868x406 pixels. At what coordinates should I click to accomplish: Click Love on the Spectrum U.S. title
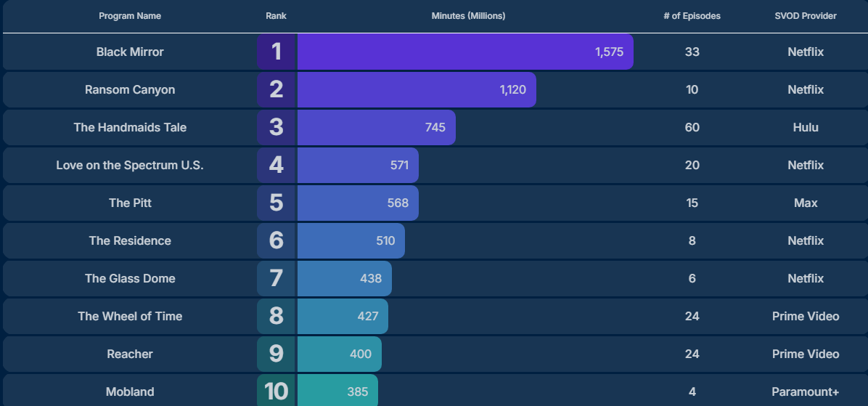[x=130, y=166]
